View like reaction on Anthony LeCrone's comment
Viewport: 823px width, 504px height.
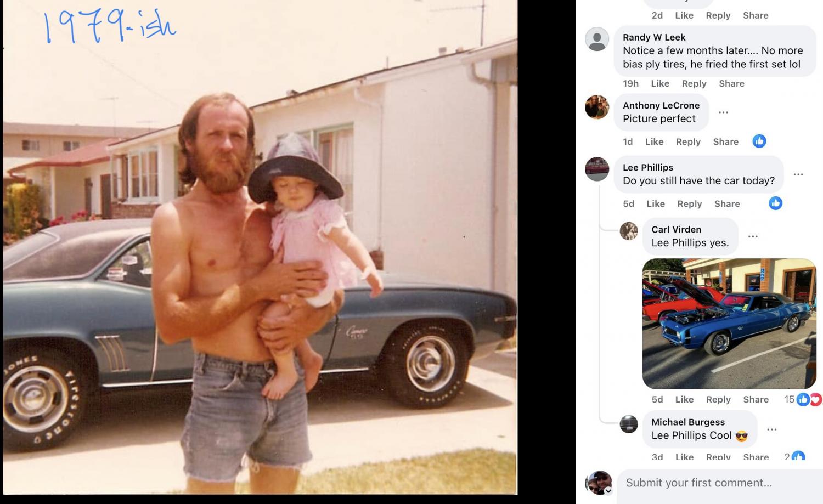tap(759, 141)
